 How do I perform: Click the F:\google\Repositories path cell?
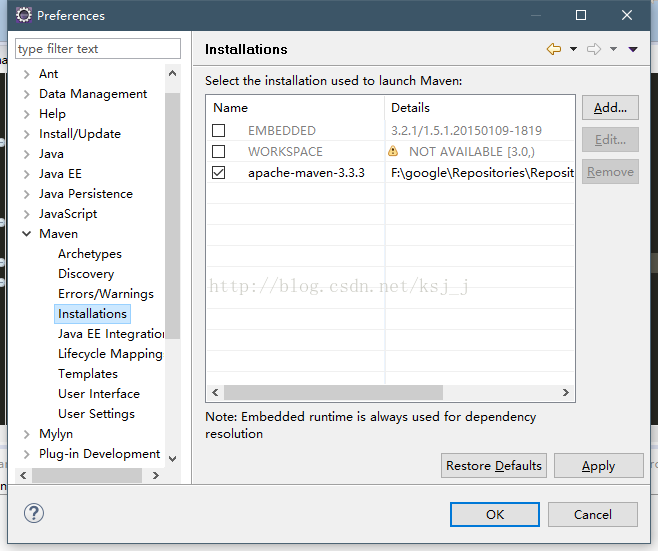[482, 173]
